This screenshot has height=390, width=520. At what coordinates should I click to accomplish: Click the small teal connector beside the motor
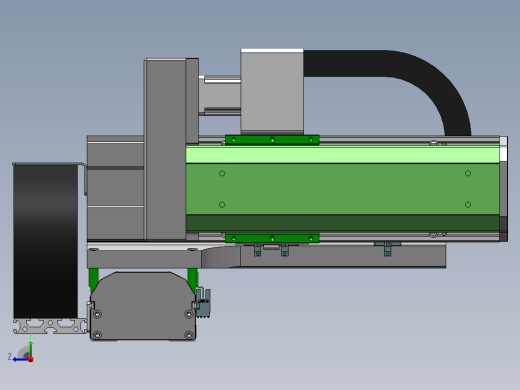click(203, 303)
